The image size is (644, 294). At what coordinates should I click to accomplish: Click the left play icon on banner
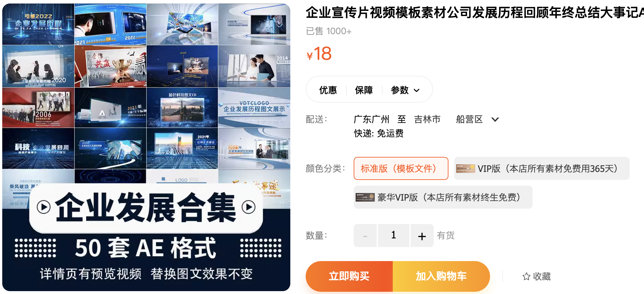pyautogui.click(x=44, y=207)
